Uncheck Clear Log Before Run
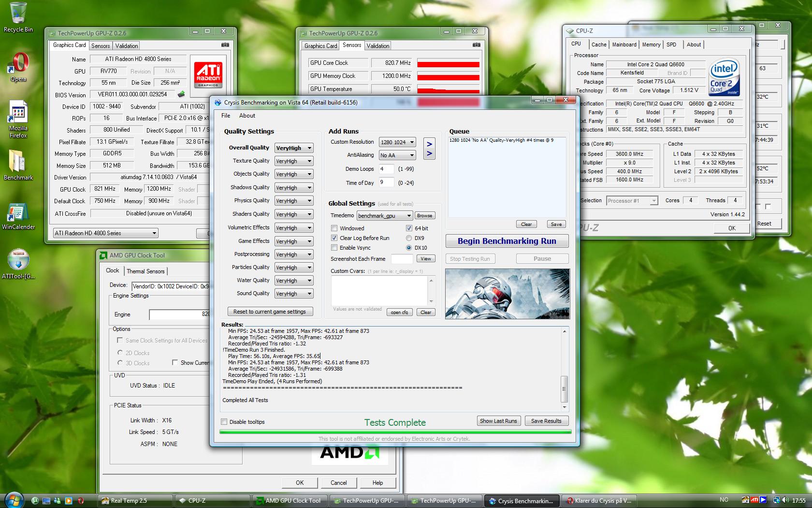Viewport: 812px width, 508px height. pos(334,238)
